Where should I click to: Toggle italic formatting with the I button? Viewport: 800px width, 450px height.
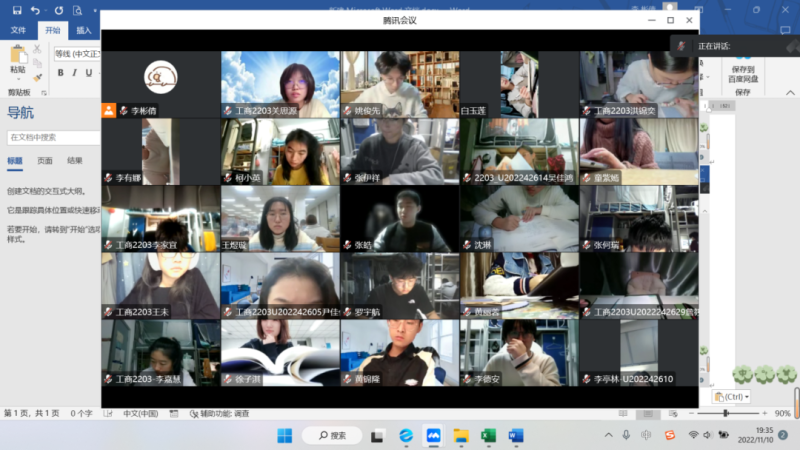75,73
